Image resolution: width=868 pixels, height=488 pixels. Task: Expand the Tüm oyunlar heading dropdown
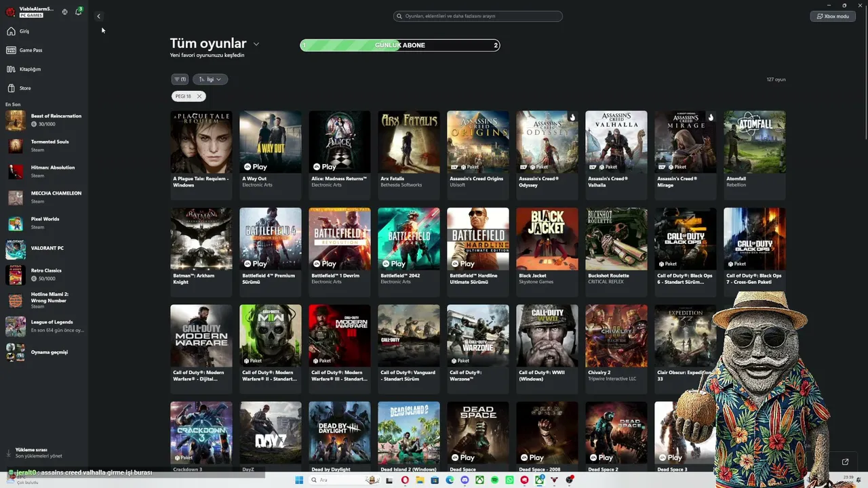[x=256, y=44]
